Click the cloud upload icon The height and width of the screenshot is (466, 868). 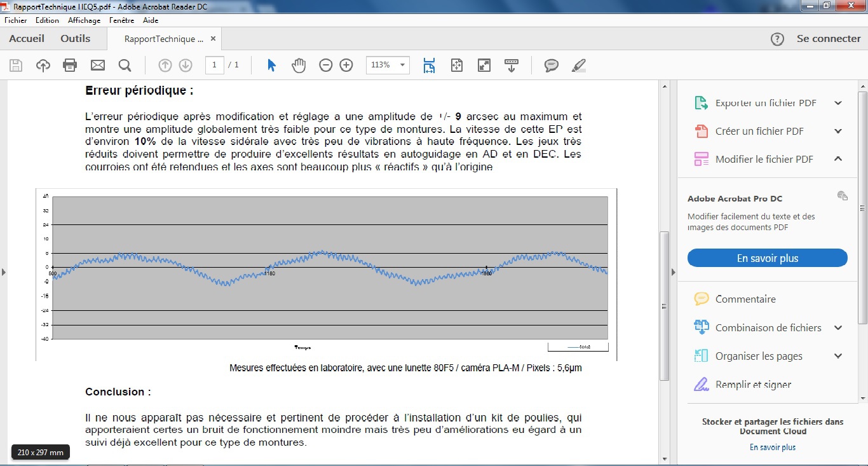[x=43, y=65]
